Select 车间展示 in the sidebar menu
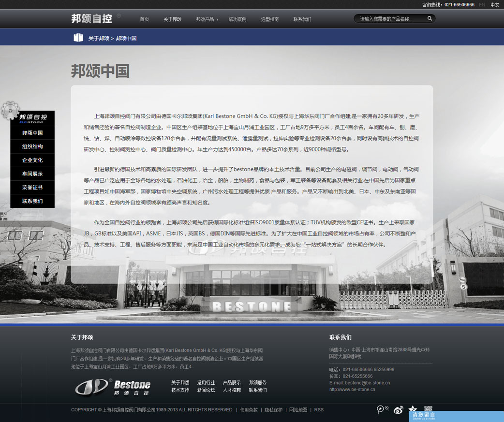 pyautogui.click(x=32, y=174)
